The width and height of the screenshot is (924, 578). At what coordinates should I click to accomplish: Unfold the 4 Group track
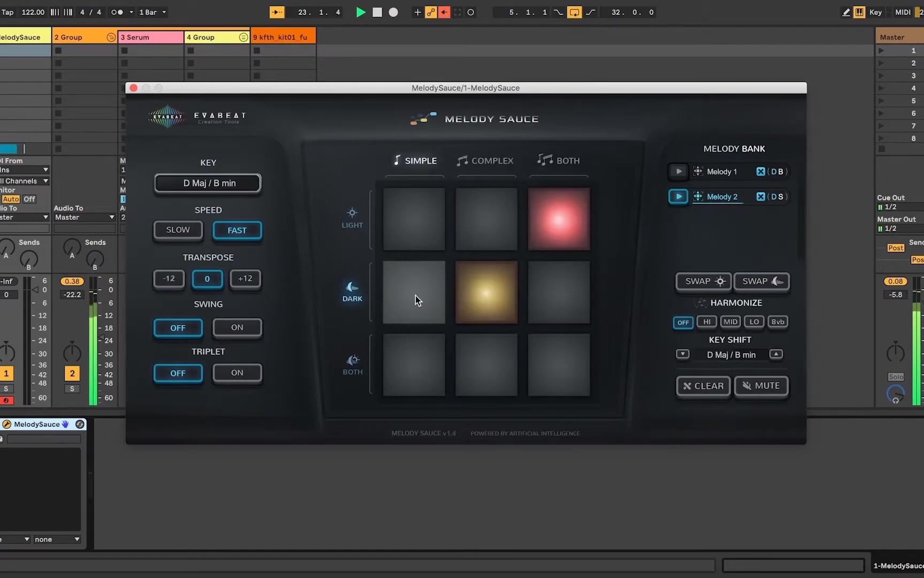pos(243,37)
